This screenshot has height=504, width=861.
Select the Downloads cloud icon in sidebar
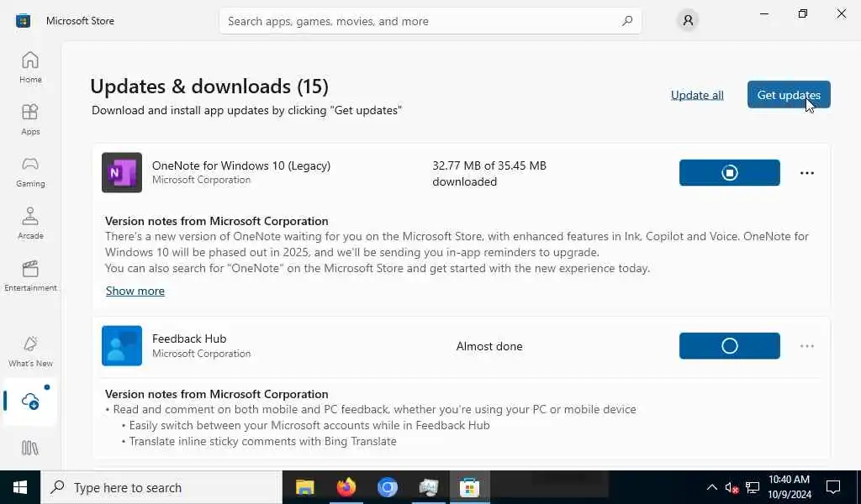point(30,402)
